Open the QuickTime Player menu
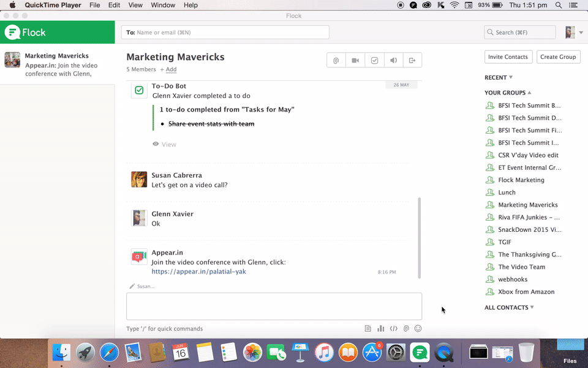 pyautogui.click(x=53, y=6)
